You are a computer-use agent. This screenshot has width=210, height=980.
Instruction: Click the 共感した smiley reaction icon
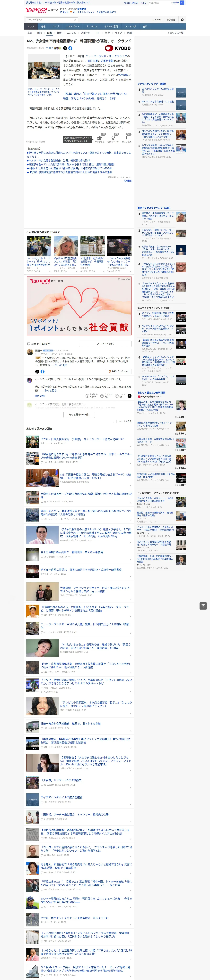coord(87,396)
